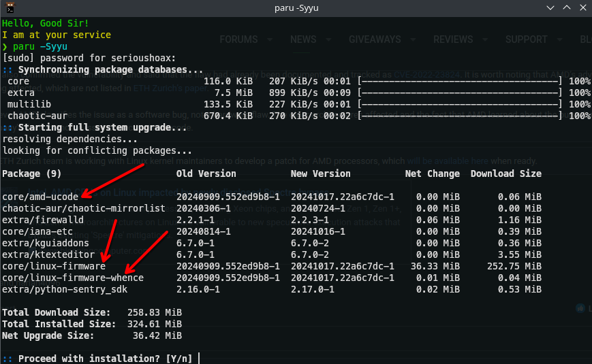Click the 'Net Change' column header

(x=433, y=174)
